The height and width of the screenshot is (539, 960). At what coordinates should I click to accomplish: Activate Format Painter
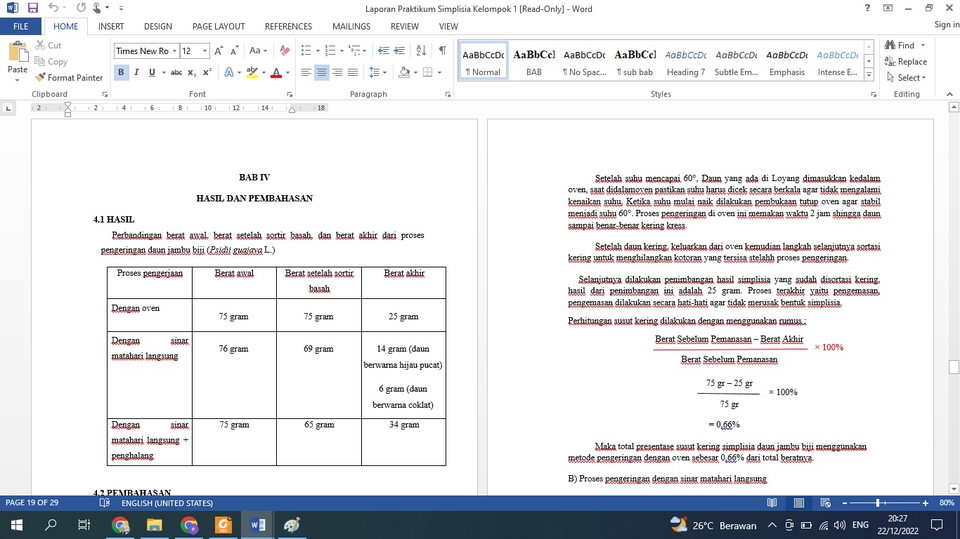point(69,78)
